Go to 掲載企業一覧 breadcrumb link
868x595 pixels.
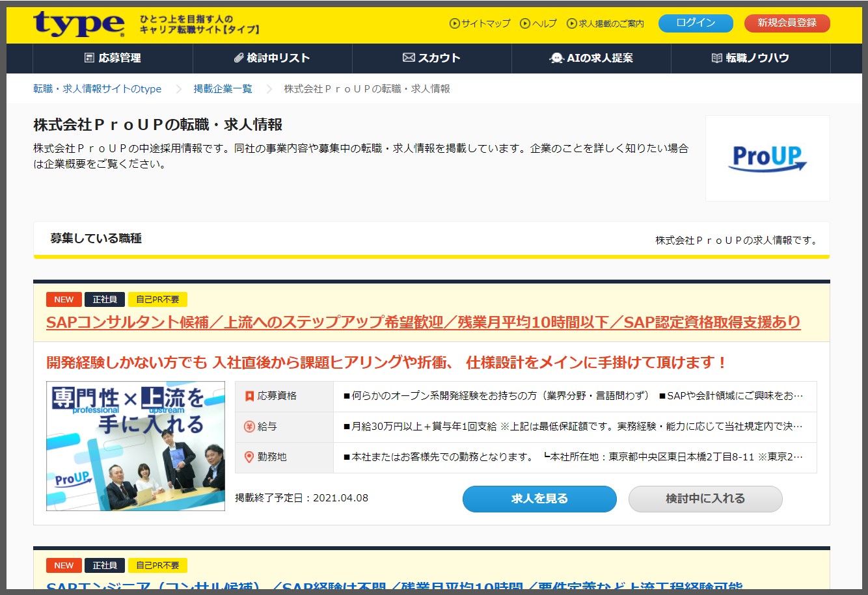click(223, 88)
